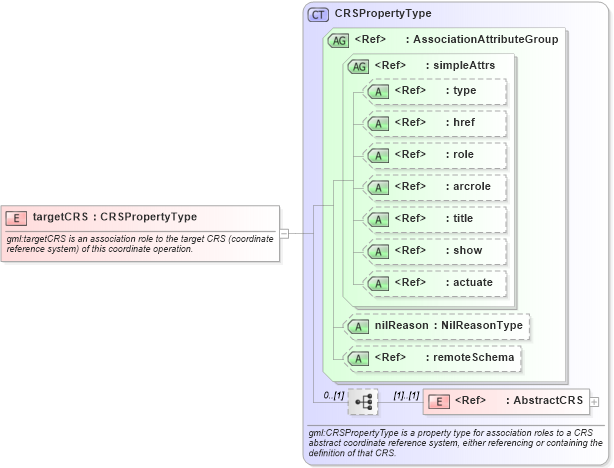
Task: Click the A icon beside title attribute
Action: click(378, 220)
